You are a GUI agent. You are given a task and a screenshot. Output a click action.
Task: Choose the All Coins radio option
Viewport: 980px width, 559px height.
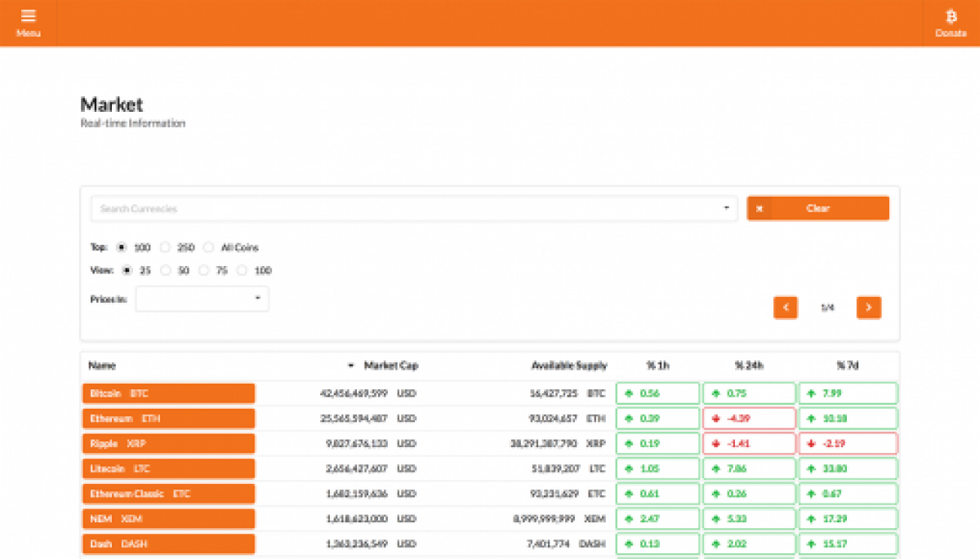[x=211, y=247]
